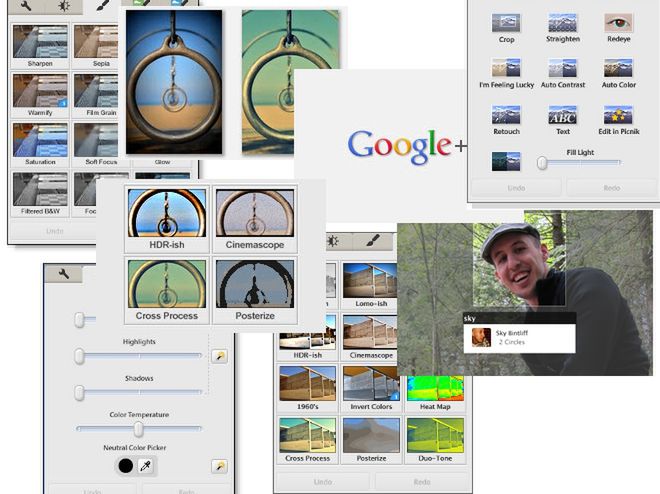Select Posterize with the ring thumbnail
The width and height of the screenshot is (660, 494).
point(255,290)
